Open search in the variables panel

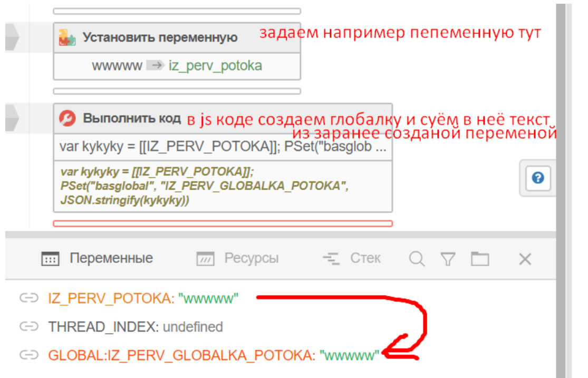[x=416, y=258]
